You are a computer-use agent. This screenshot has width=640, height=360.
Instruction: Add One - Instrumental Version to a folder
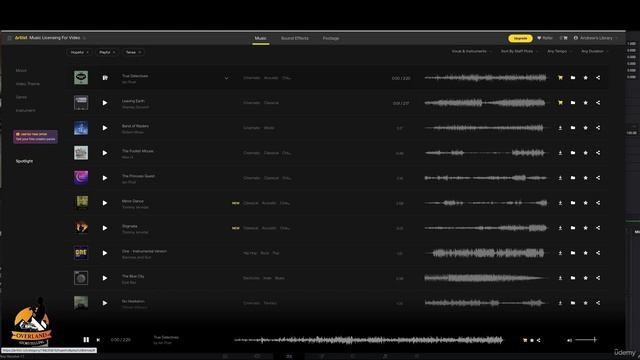pyautogui.click(x=573, y=253)
